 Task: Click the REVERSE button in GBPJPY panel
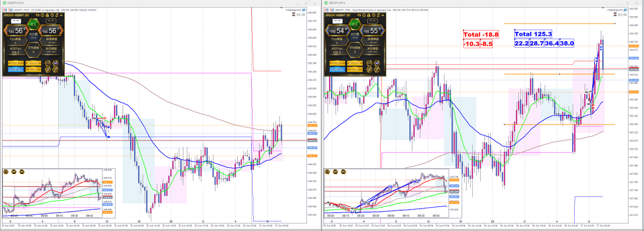click(355, 63)
